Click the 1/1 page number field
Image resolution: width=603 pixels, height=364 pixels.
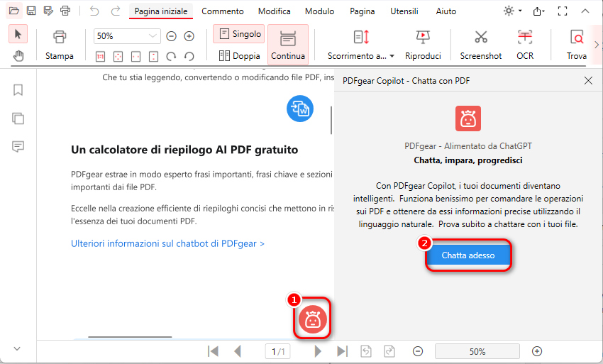278,351
